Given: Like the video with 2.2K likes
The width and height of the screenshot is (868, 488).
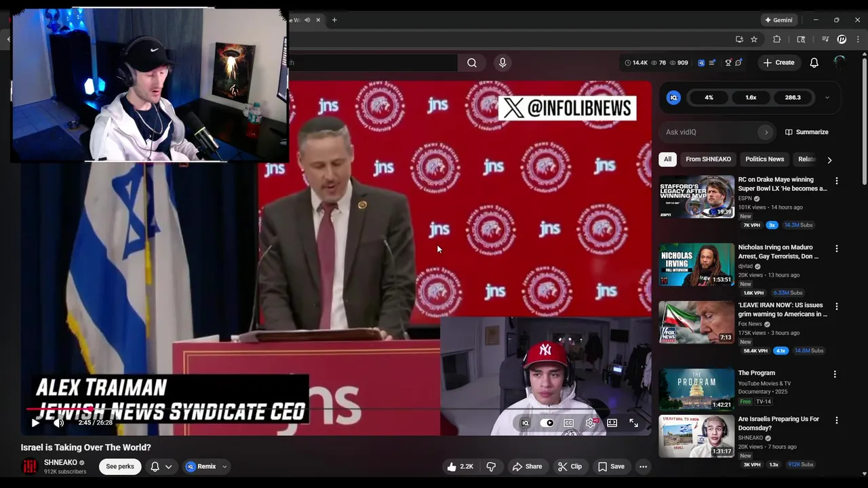Looking at the screenshot, I should tap(460, 466).
